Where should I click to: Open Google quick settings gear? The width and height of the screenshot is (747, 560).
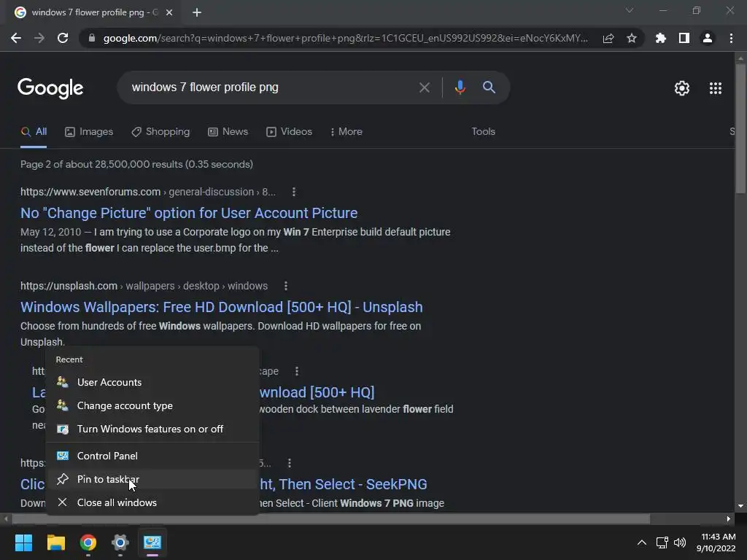click(682, 88)
